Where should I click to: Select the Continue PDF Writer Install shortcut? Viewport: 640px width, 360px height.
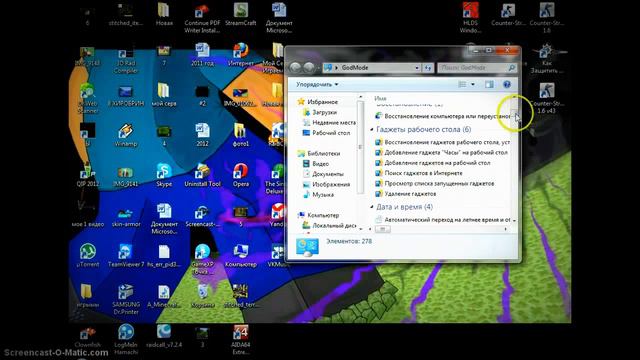(x=202, y=18)
